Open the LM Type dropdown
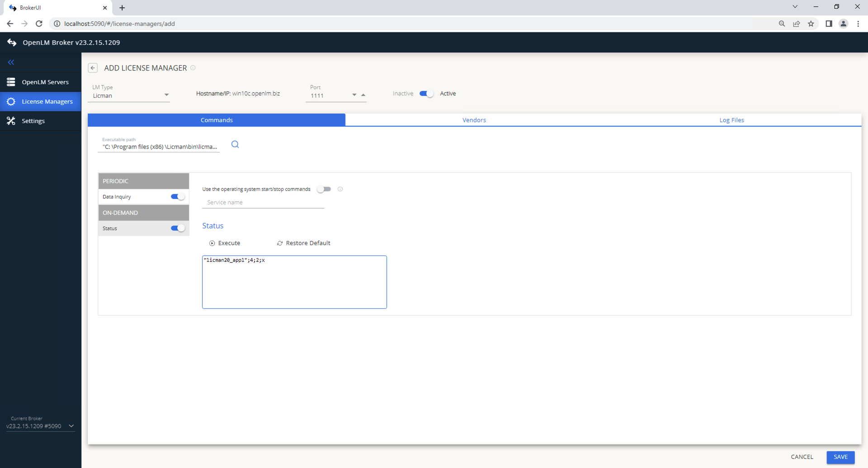Viewport: 868px width, 468px height. click(166, 95)
